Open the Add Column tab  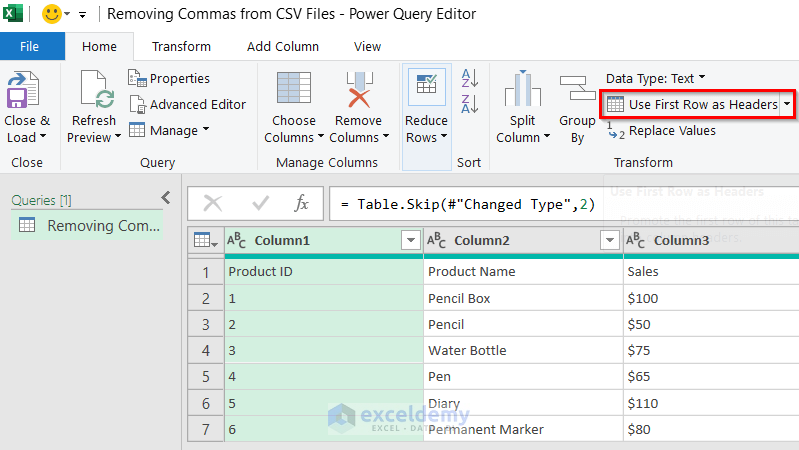tap(283, 46)
